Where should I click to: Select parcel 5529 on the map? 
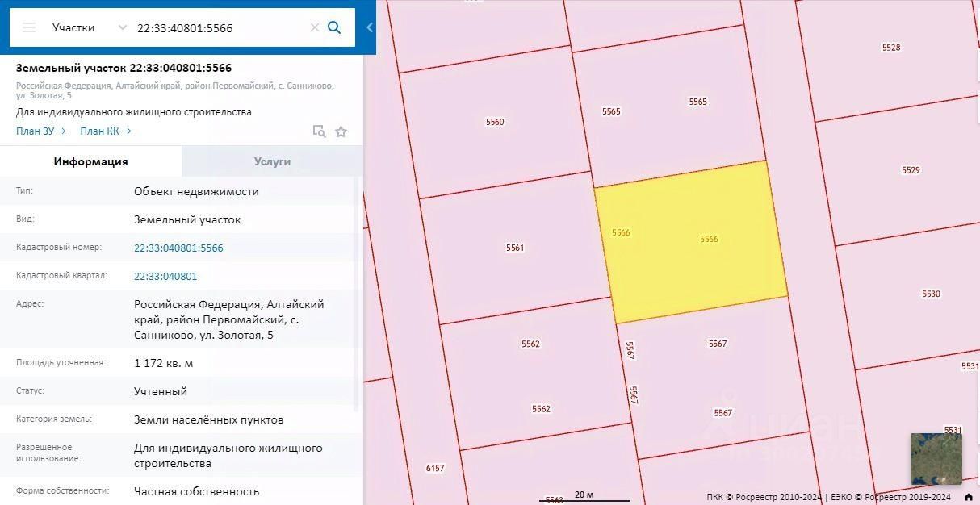[911, 170]
